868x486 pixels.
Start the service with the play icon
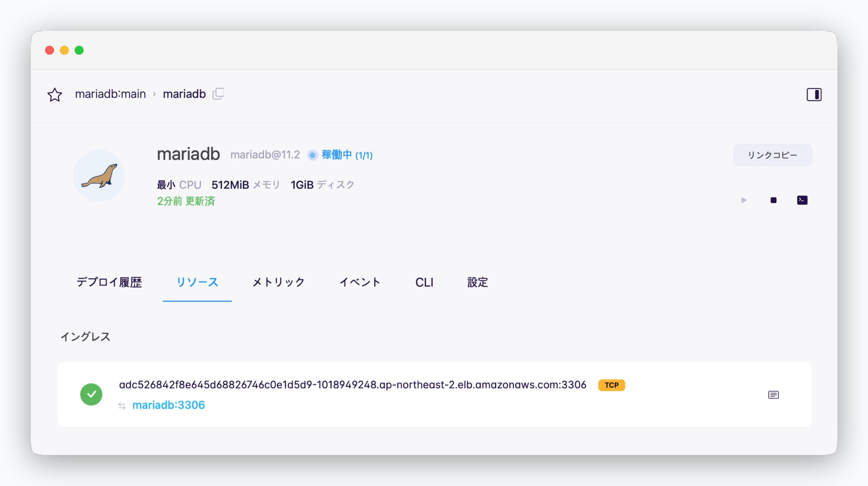(x=744, y=200)
